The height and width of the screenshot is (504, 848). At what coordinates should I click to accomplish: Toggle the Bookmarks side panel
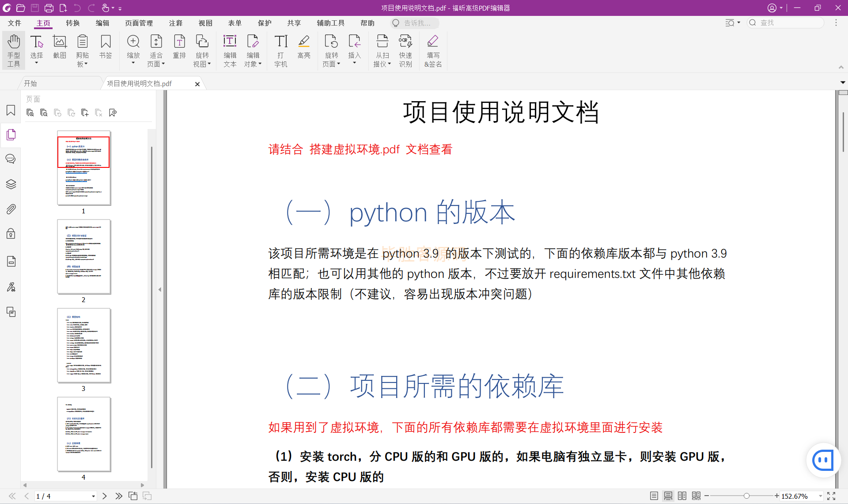coord(11,110)
